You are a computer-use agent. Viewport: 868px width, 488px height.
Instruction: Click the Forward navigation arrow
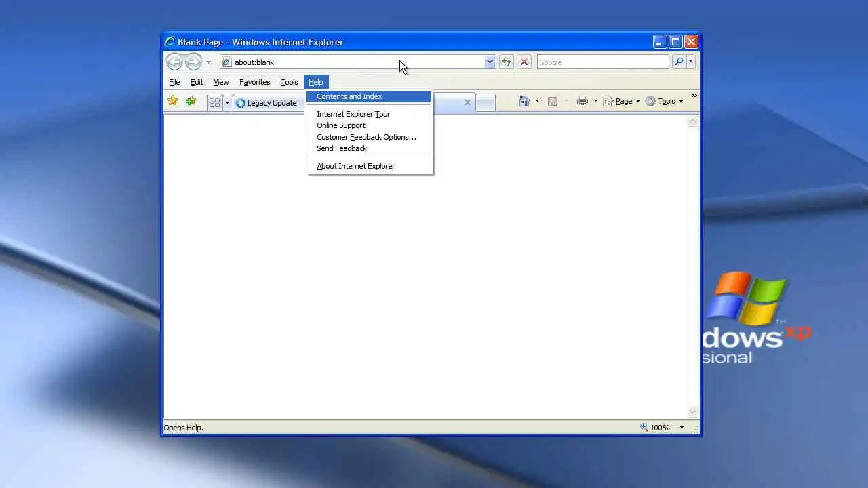pyautogui.click(x=193, y=62)
